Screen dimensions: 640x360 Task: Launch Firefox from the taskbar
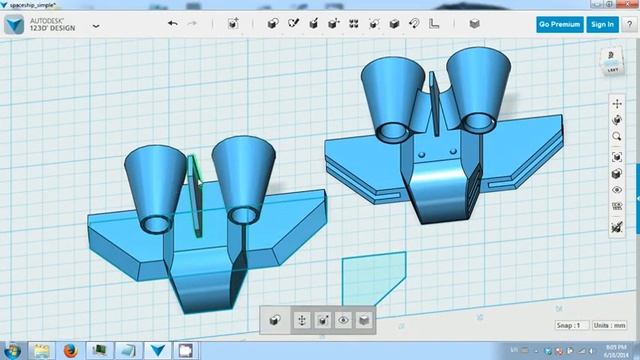point(70,351)
